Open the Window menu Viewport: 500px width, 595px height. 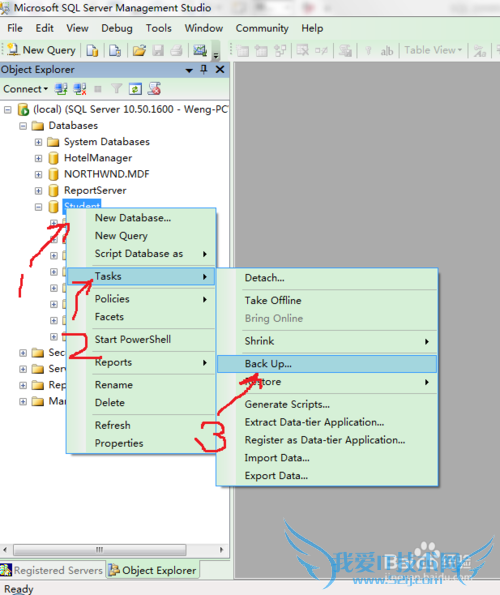(x=204, y=28)
